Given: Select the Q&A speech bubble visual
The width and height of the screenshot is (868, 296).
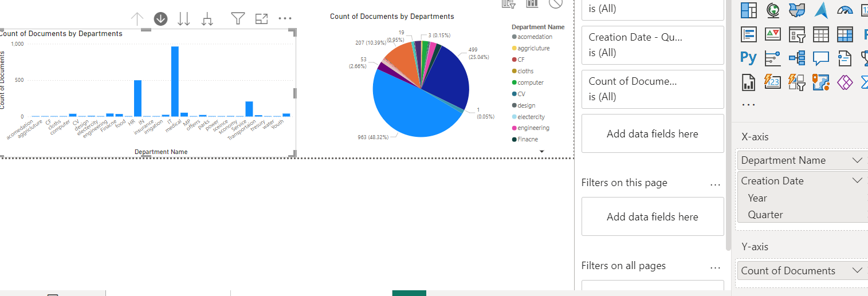Looking at the screenshot, I should (x=821, y=58).
